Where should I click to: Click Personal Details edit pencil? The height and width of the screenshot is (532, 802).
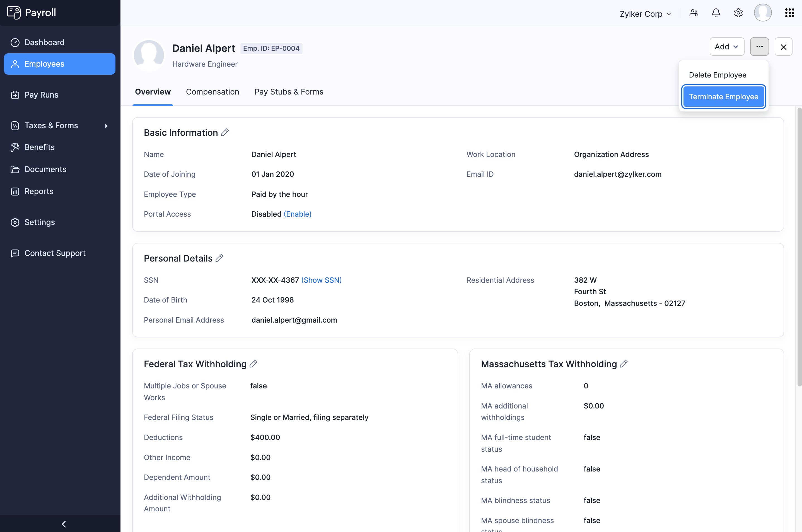pos(219,258)
